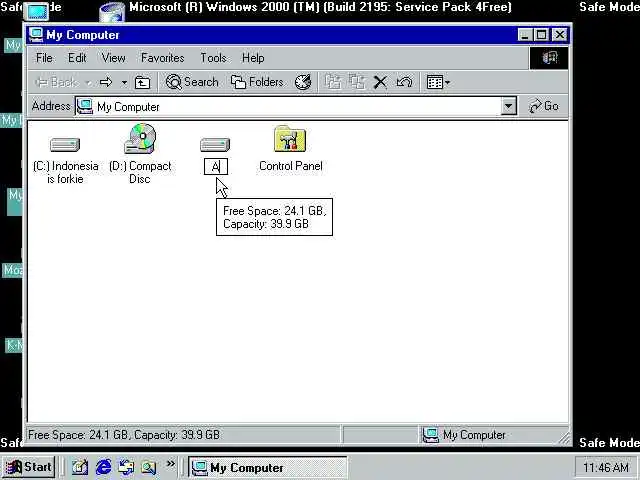Toggle the Folders pane
This screenshot has height=480, width=640.
pos(257,82)
